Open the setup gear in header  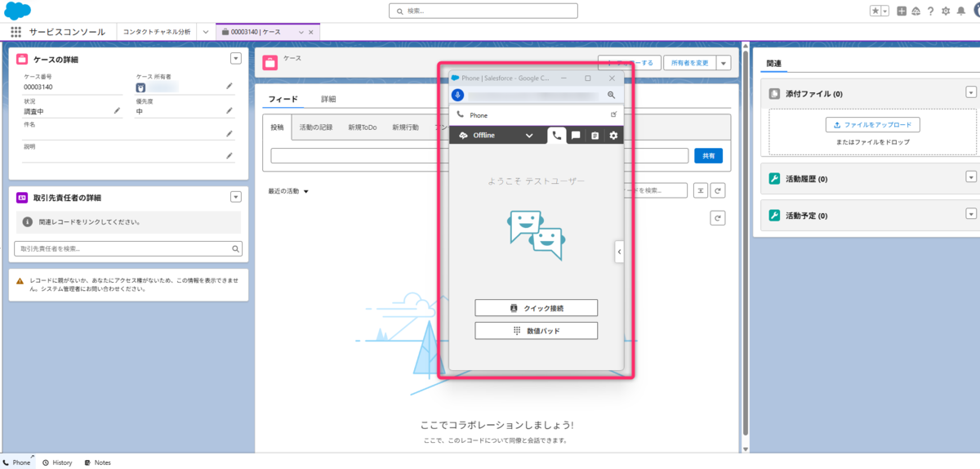point(946,11)
